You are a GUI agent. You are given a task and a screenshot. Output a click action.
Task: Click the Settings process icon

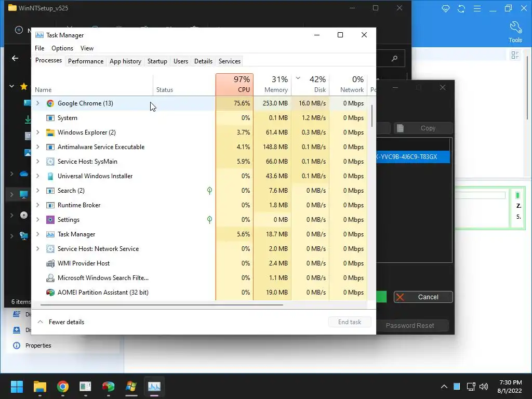(50, 220)
